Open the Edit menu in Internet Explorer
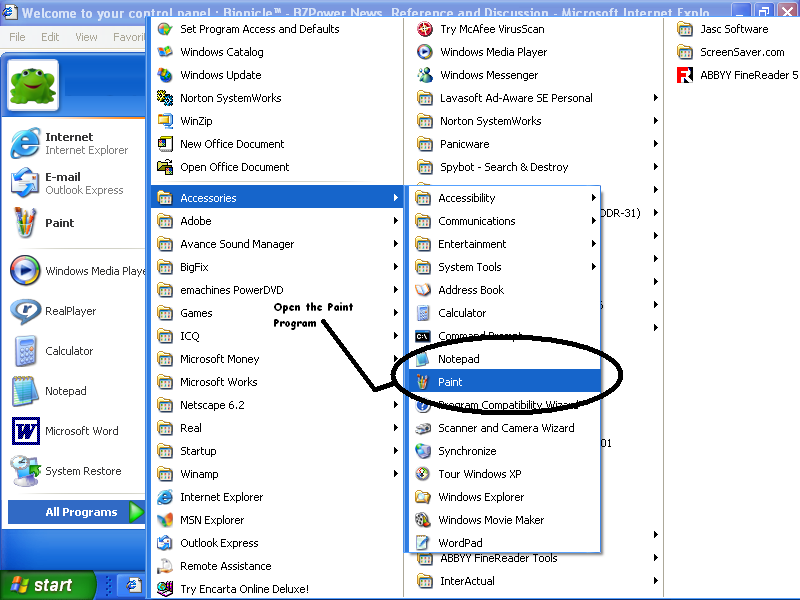800x600 pixels. (x=49, y=37)
